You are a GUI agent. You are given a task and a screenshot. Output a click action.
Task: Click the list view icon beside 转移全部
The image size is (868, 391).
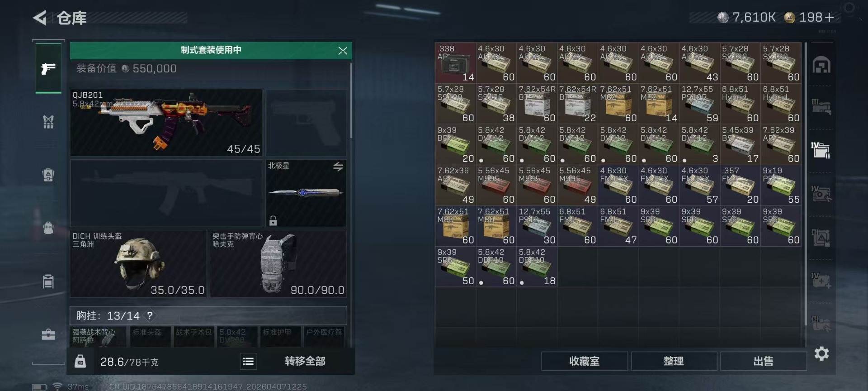pyautogui.click(x=248, y=361)
